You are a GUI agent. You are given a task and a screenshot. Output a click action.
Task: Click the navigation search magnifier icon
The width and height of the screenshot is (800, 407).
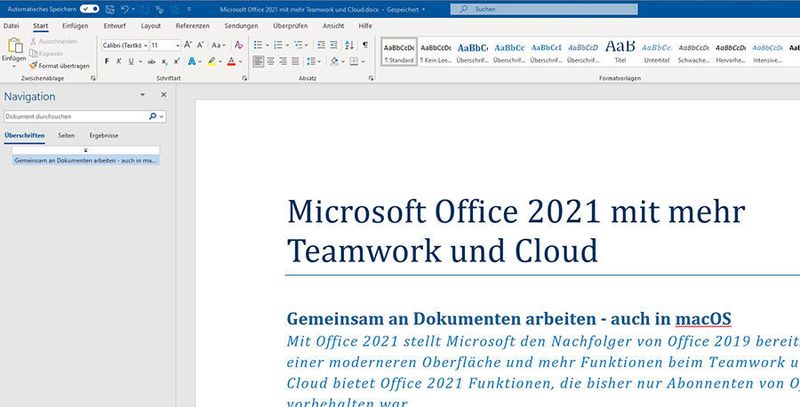(x=152, y=116)
